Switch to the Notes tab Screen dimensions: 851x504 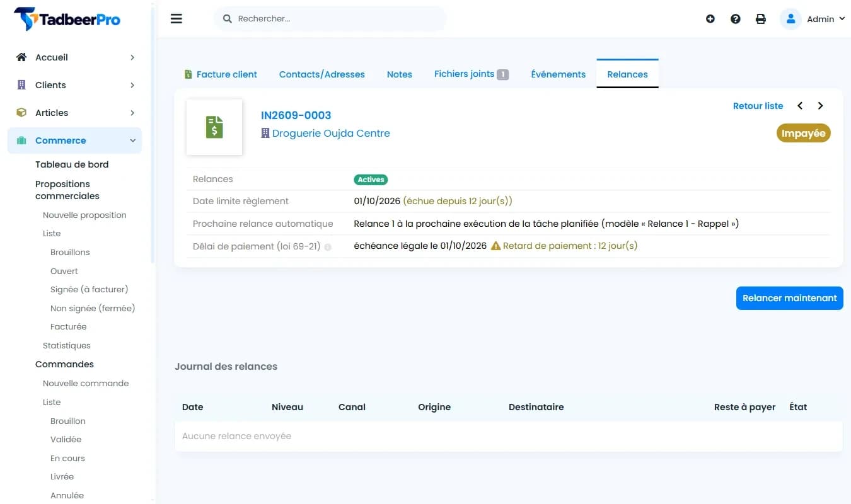(400, 74)
